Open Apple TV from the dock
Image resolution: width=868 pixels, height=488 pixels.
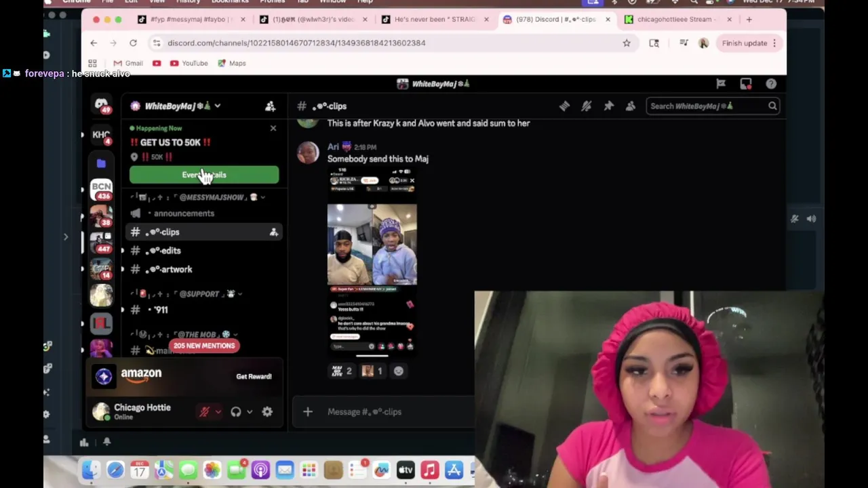pyautogui.click(x=406, y=470)
